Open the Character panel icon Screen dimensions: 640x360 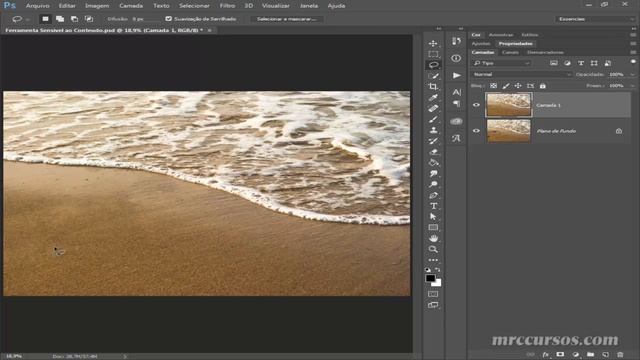[x=456, y=92]
